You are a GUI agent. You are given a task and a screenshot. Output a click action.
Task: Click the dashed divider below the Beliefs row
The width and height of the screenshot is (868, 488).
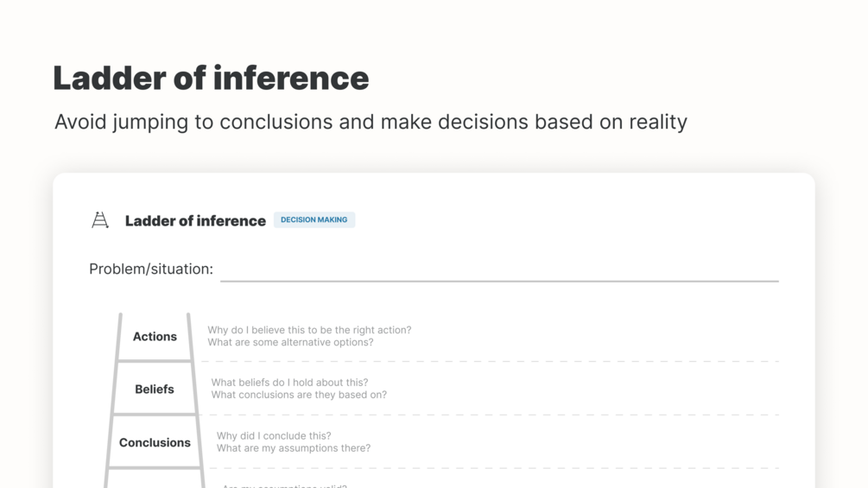coord(492,415)
